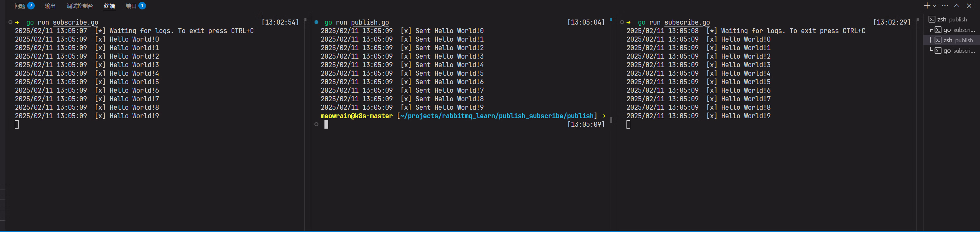This screenshot has height=232, width=980.
Task: Switch to the 端口 (Ports) tab
Action: click(x=131, y=6)
